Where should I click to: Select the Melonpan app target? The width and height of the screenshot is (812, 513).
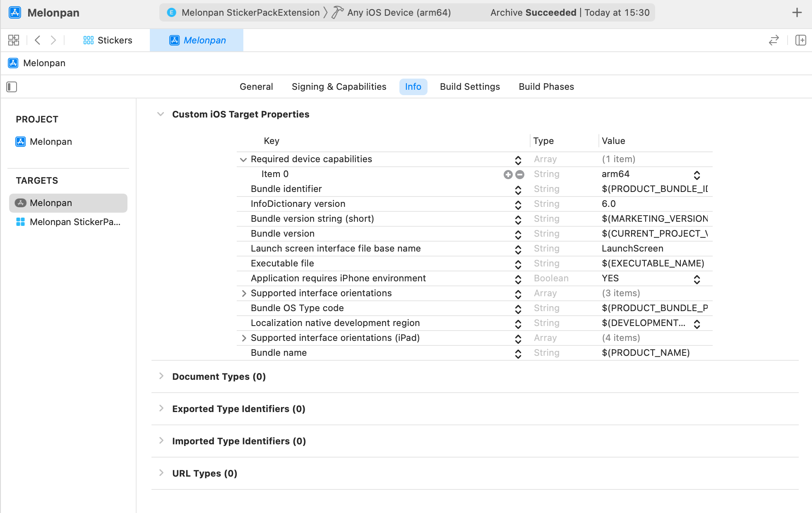point(68,203)
